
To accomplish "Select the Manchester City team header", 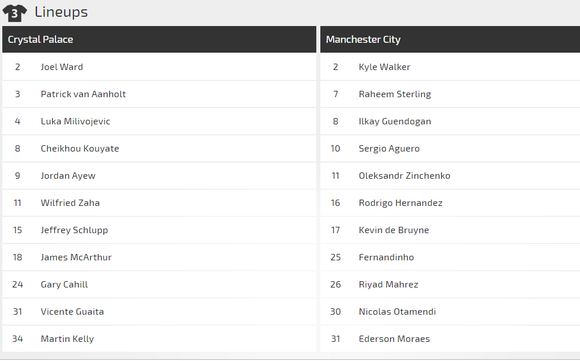I will [x=450, y=39].
